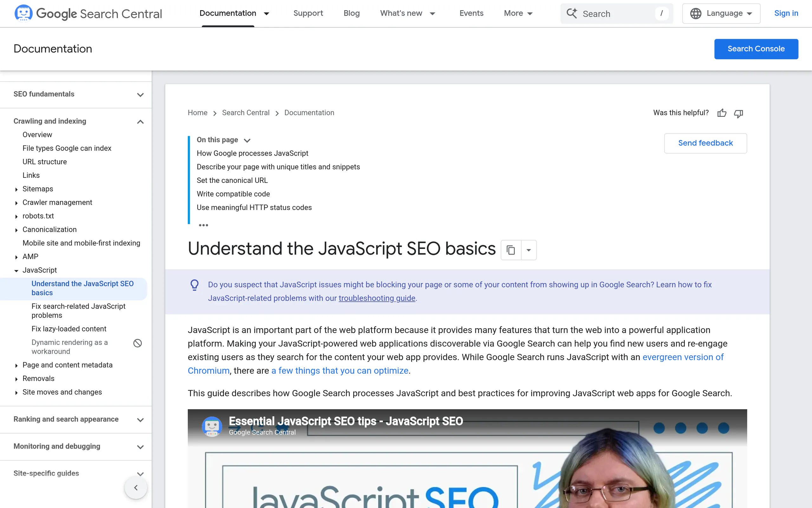Click the Send feedback button

click(705, 143)
